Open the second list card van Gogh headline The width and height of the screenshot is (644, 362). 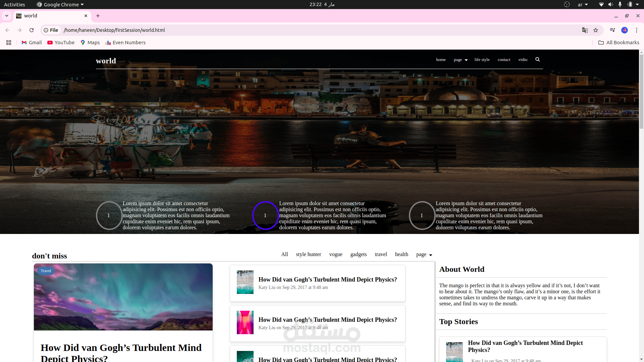pyautogui.click(x=328, y=320)
